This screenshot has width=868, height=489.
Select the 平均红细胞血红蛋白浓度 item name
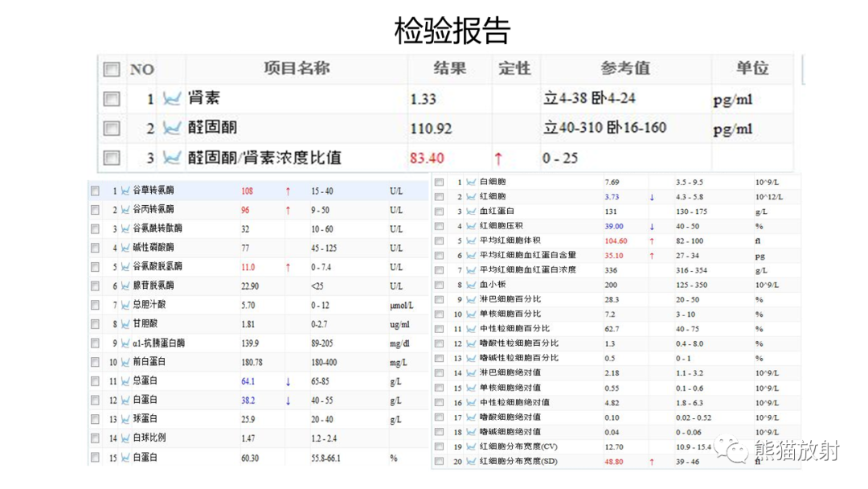coord(527,269)
